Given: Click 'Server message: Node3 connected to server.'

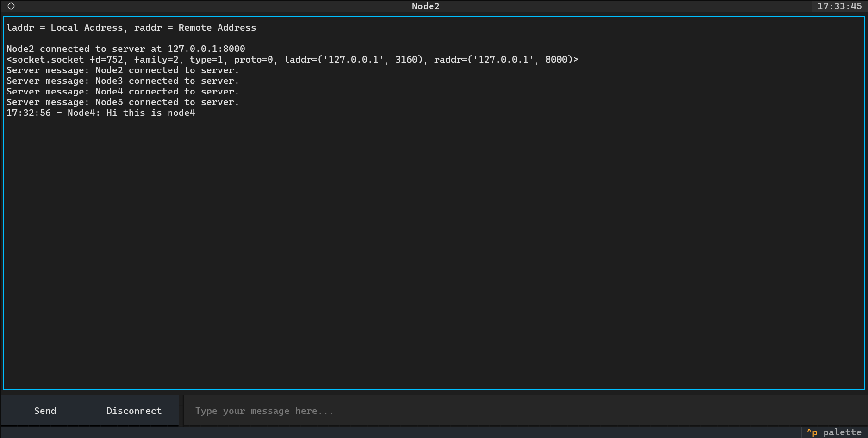Looking at the screenshot, I should pos(123,81).
